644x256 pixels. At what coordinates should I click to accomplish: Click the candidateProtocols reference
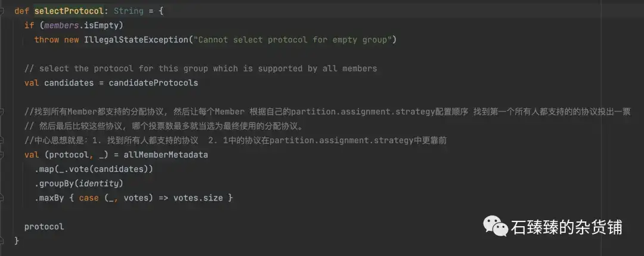pos(153,83)
